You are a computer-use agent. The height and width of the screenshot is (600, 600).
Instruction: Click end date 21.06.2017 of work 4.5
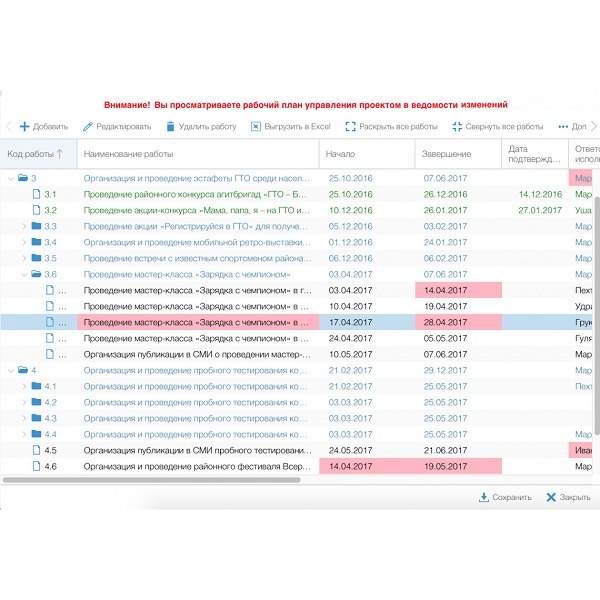tap(445, 450)
